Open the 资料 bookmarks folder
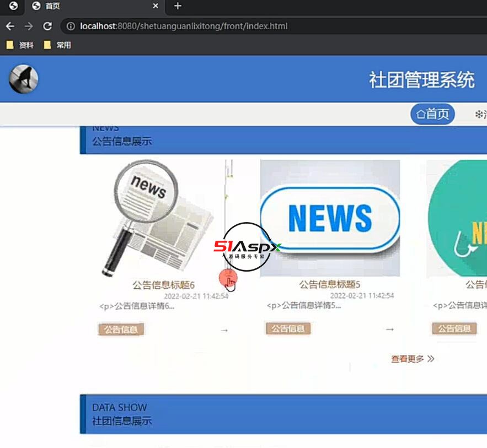 20,45
